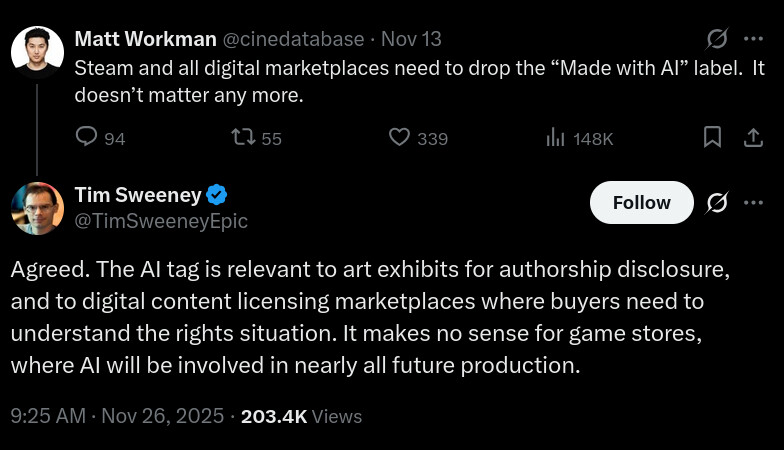Open the Nov 13 post date link
Image resolution: width=784 pixels, height=450 pixels.
coord(412,39)
